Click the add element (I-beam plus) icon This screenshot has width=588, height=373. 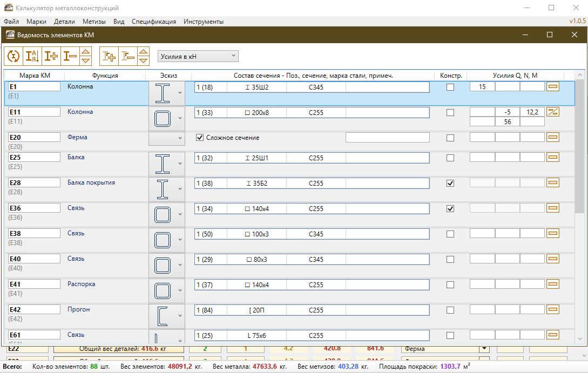[51, 56]
